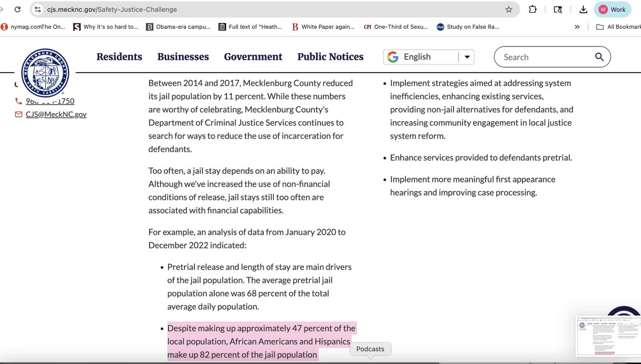Image resolution: width=641 pixels, height=364 pixels.
Task: Open the Government menu
Action: (253, 57)
